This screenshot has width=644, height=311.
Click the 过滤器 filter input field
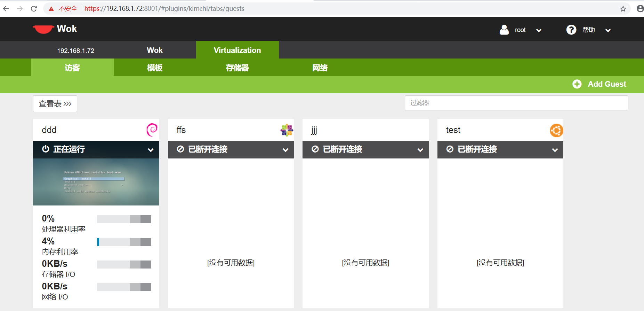coord(516,103)
